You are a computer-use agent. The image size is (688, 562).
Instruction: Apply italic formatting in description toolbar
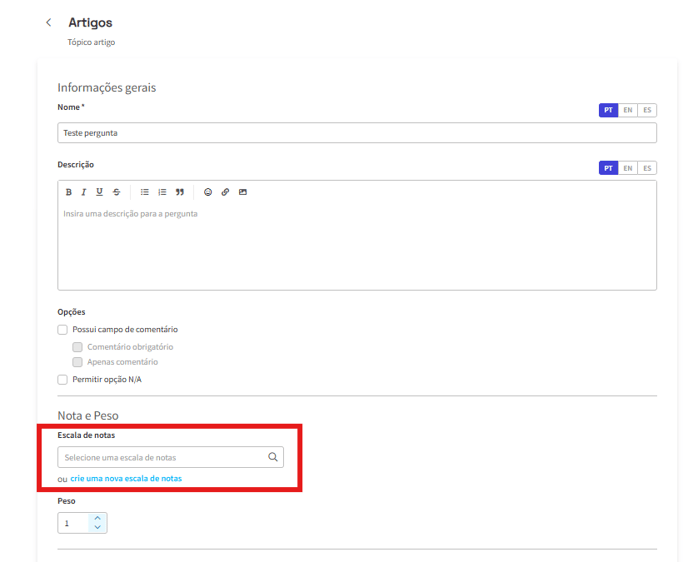[84, 192]
